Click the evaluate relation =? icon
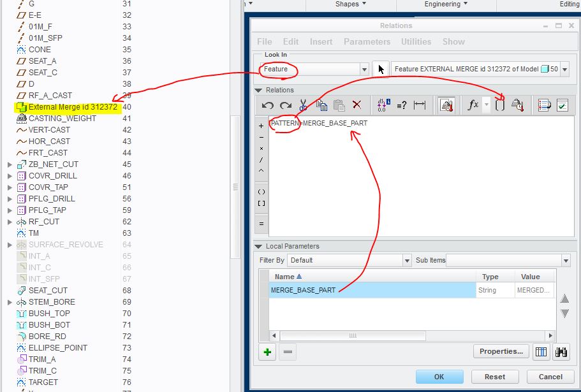 pyautogui.click(x=402, y=106)
